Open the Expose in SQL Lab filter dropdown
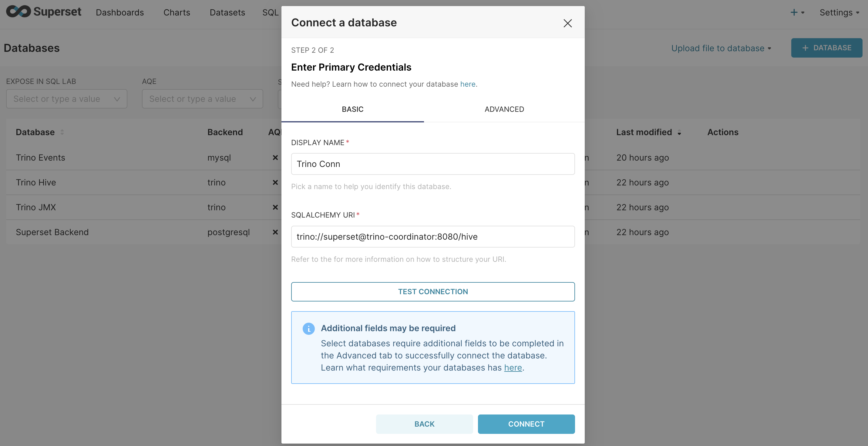The height and width of the screenshot is (446, 868). click(x=66, y=99)
